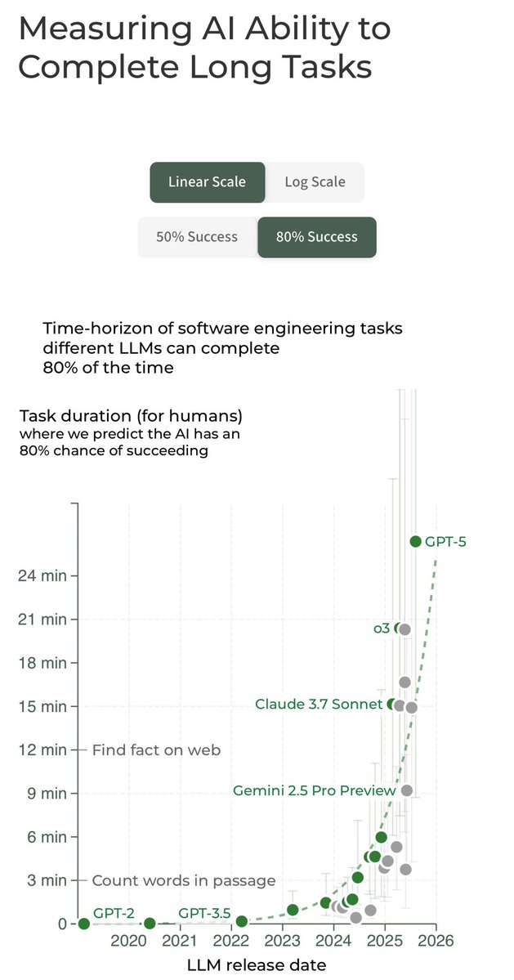514x980 pixels.
Task: Click the green o3 data point
Action: pos(398,629)
